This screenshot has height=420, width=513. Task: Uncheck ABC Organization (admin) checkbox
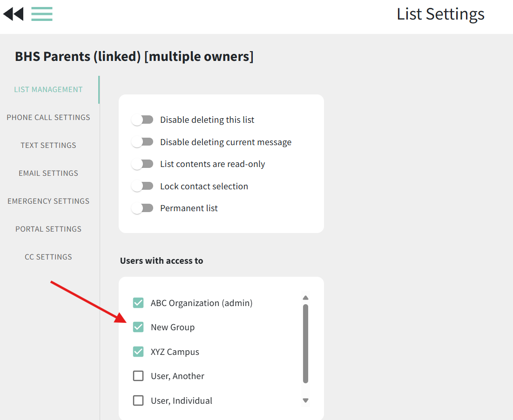(x=138, y=303)
